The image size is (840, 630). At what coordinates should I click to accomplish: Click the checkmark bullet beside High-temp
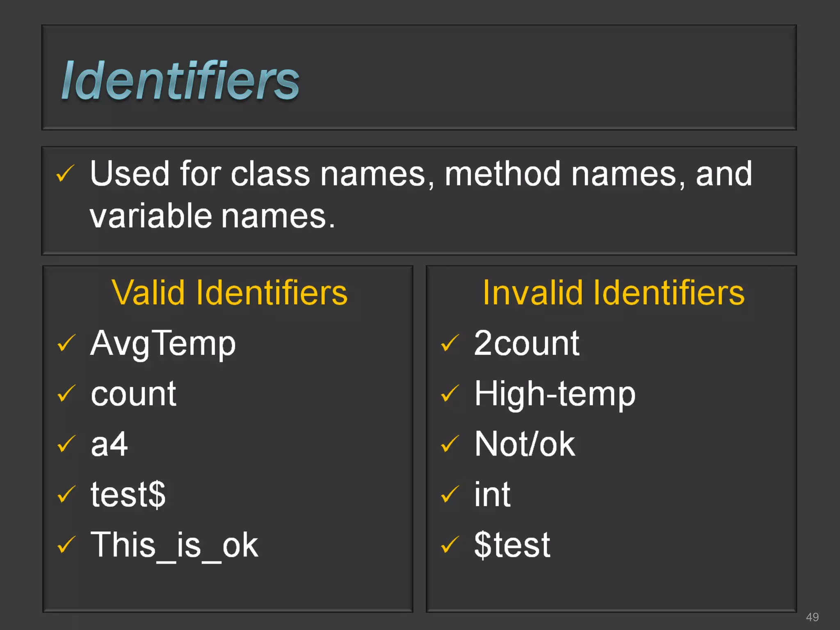coord(450,394)
